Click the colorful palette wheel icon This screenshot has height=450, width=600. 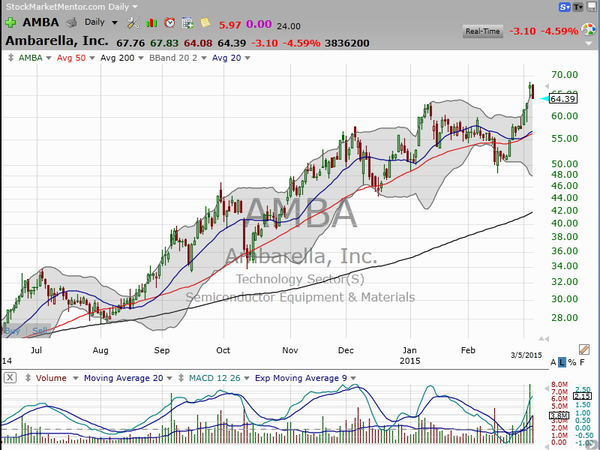pyautogui.click(x=588, y=29)
